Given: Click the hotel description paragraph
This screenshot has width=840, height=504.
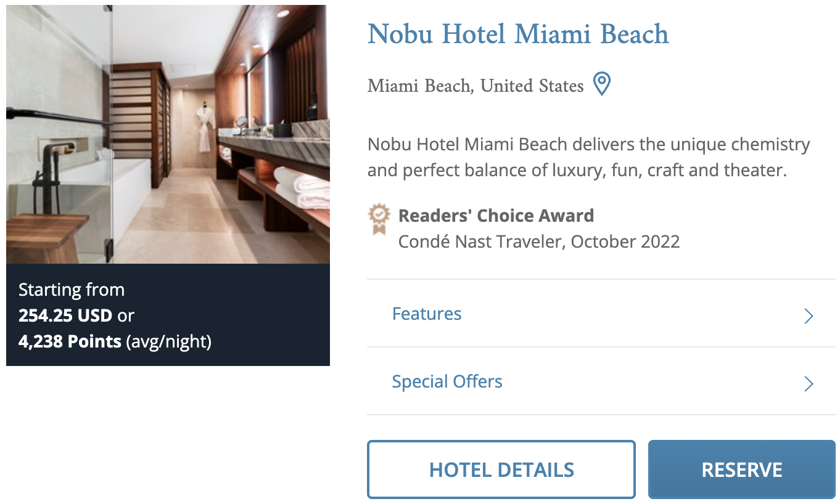Looking at the screenshot, I should [588, 156].
